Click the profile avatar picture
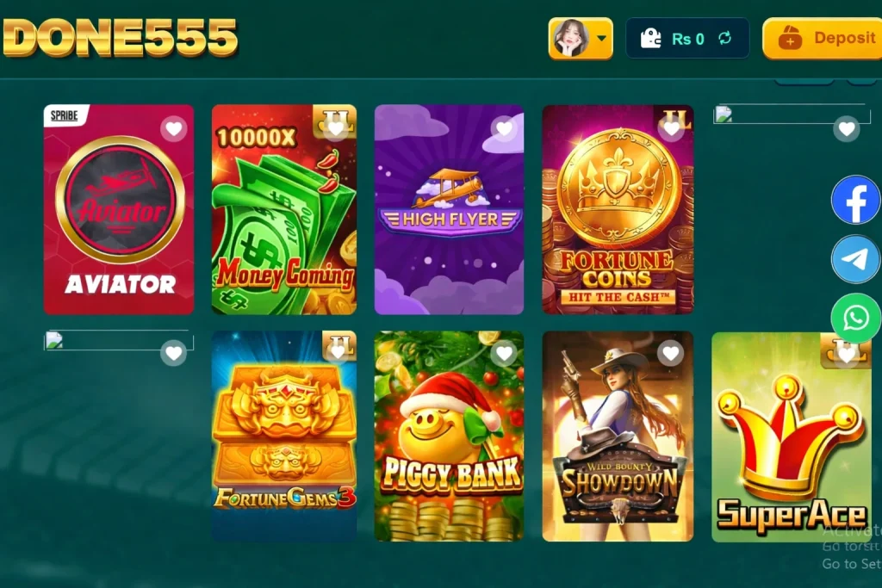 [x=570, y=38]
